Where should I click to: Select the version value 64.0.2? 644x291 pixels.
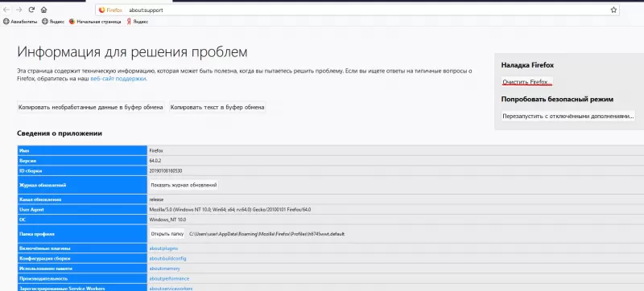click(155, 161)
